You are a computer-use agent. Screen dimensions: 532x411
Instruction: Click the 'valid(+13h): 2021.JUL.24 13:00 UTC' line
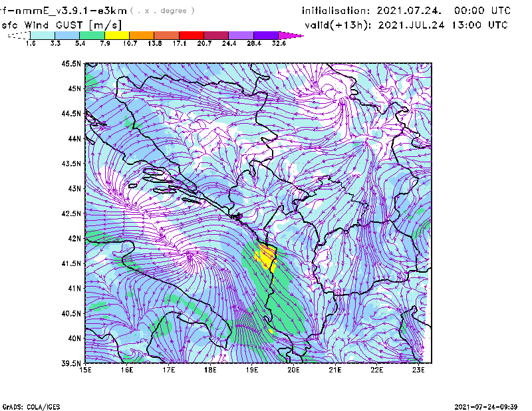(406, 25)
